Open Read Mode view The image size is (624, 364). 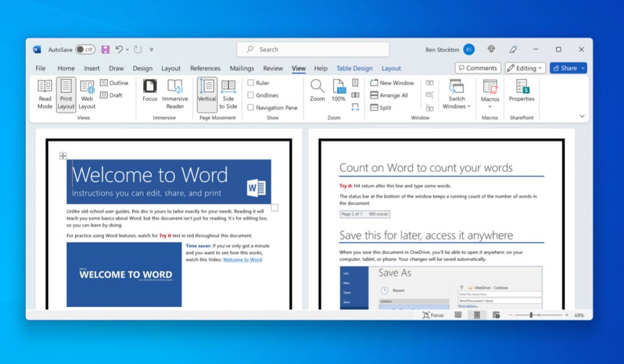(x=44, y=94)
